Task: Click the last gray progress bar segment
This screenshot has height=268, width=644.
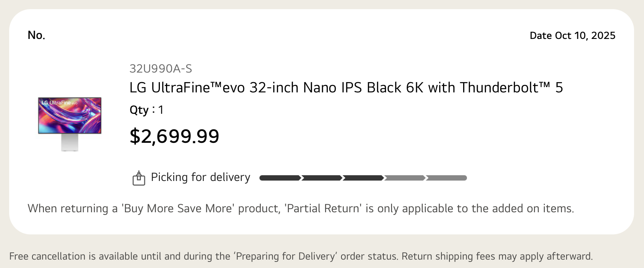Action: coord(446,178)
